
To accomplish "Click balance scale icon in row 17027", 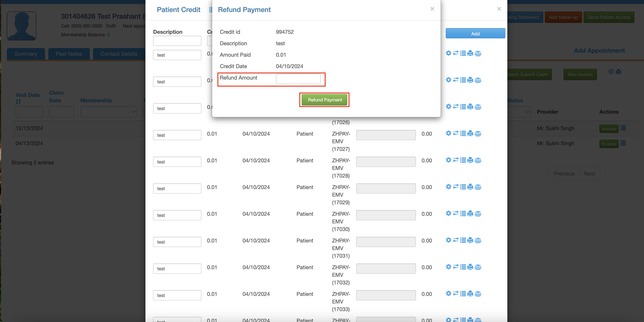I will [478, 133].
